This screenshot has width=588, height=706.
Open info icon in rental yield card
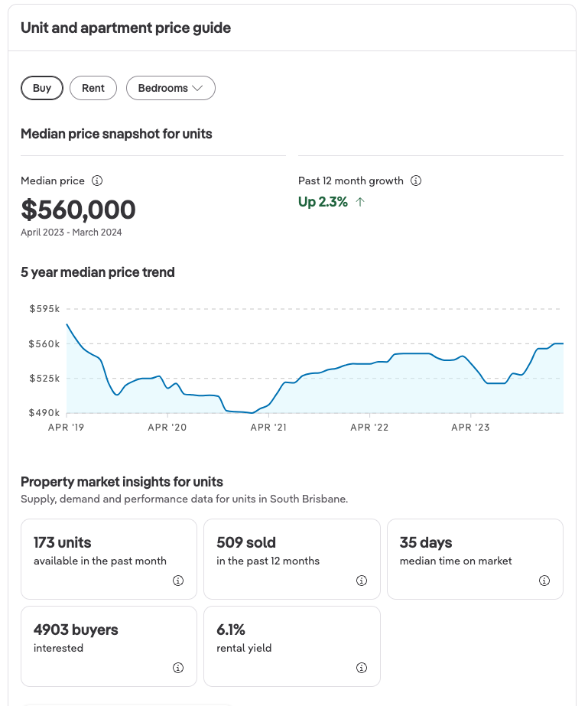(x=362, y=668)
